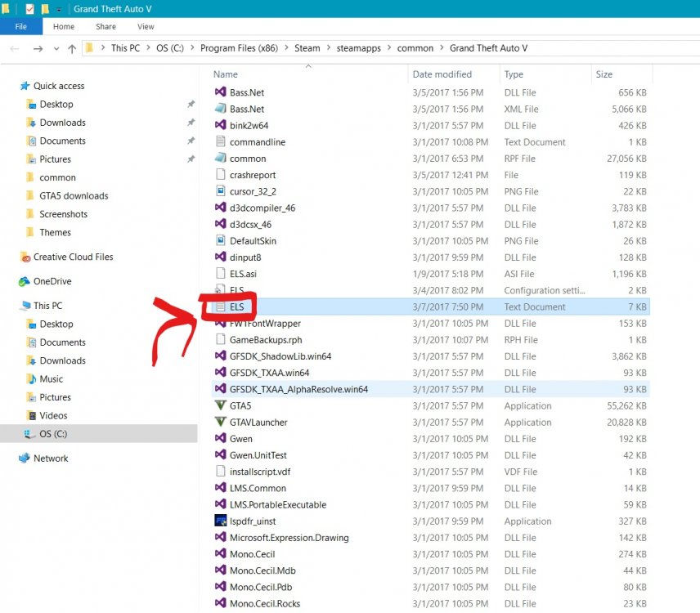Click the GTA5 application icon
This screenshot has width=700, height=613.
(x=220, y=405)
